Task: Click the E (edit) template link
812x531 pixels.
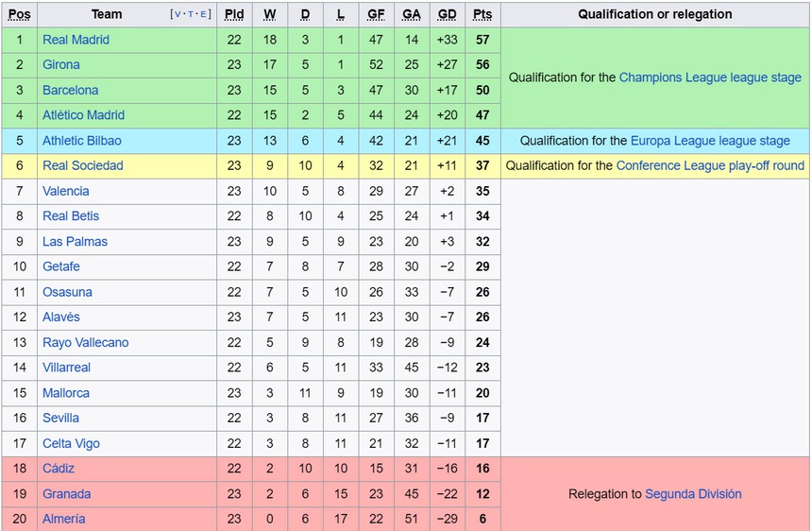Action: coord(205,15)
